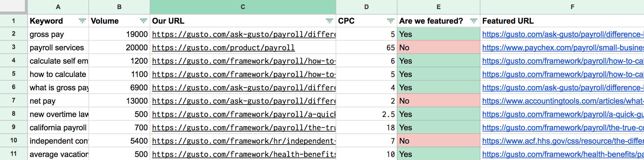Image resolution: width=644 pixels, height=160 pixels.
Task: Select the volume cell 19000
Action: coord(119,34)
